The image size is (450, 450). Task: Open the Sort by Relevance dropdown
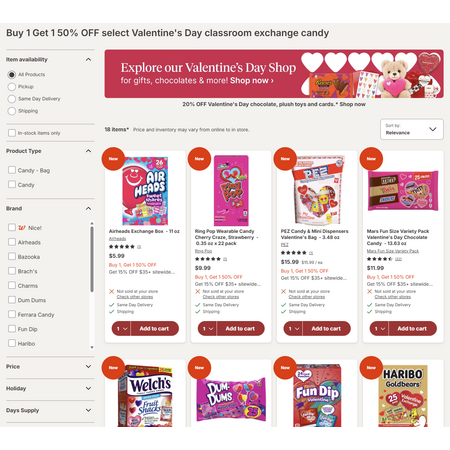[412, 129]
